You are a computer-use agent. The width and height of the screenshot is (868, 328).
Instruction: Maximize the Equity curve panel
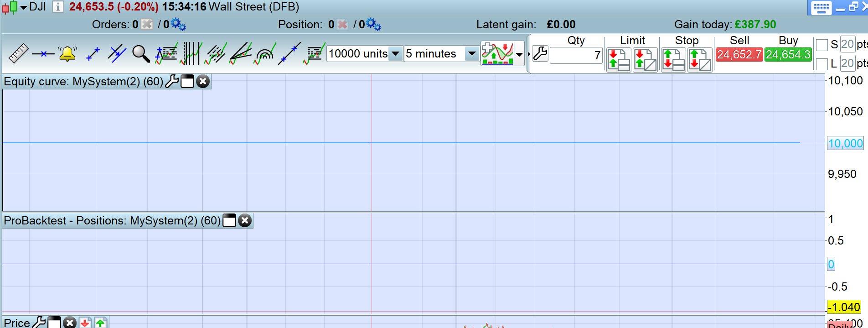[x=187, y=82]
